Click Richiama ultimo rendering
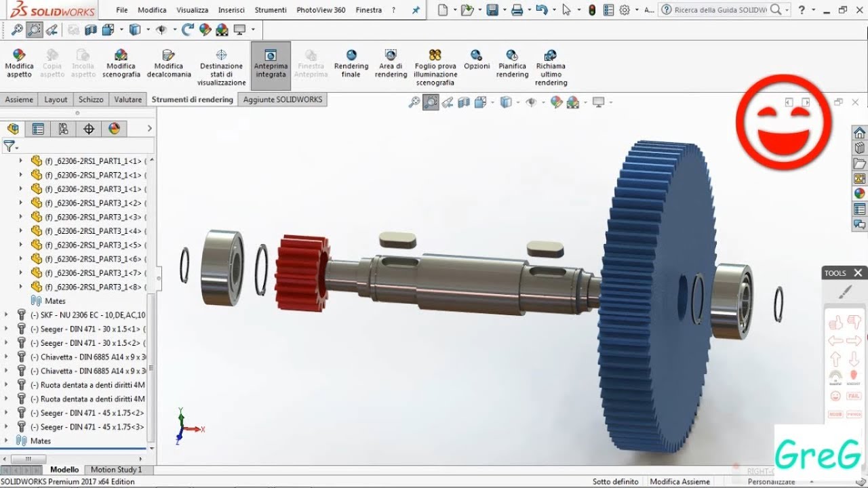 [x=551, y=68]
